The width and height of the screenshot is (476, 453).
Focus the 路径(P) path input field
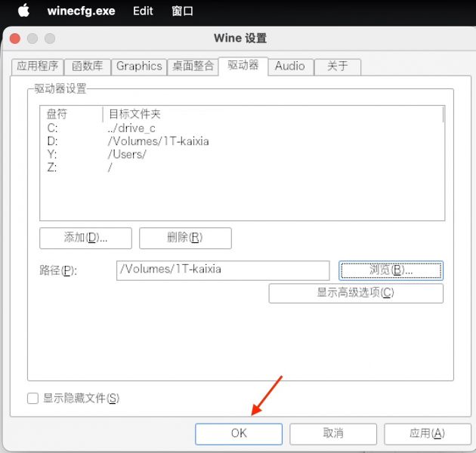tap(223, 270)
